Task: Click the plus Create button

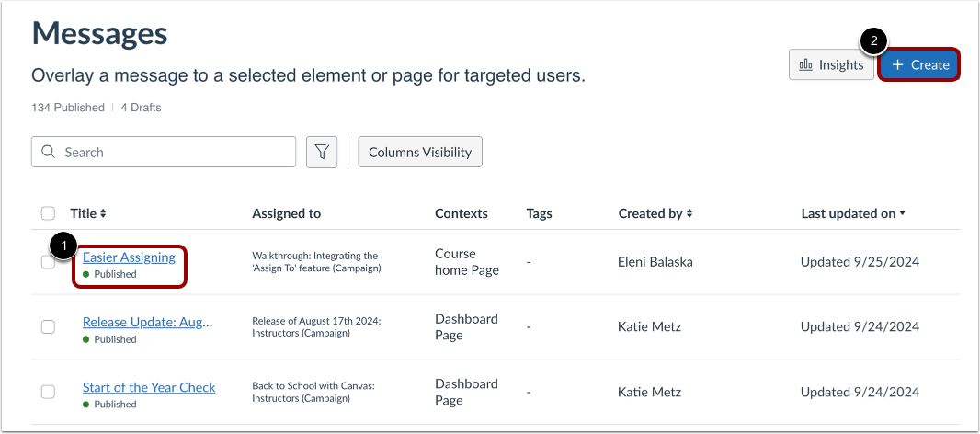Action: coord(919,65)
